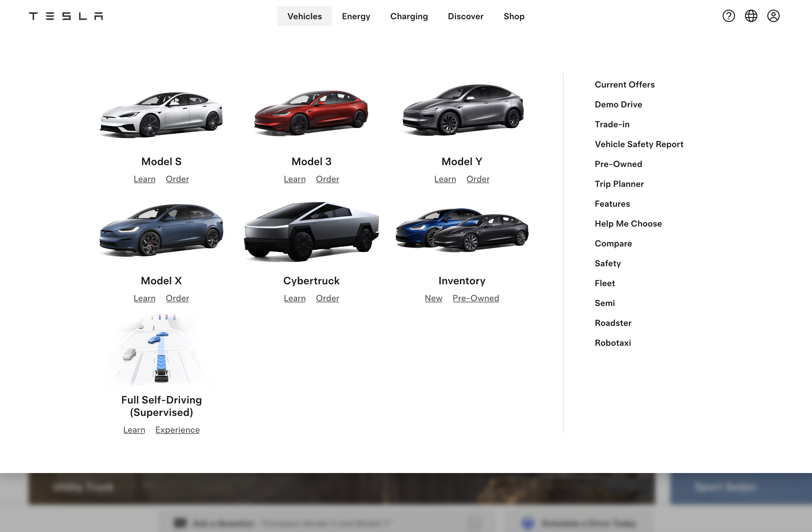
Task: Collapse the Vehicles menu tab
Action: click(304, 16)
